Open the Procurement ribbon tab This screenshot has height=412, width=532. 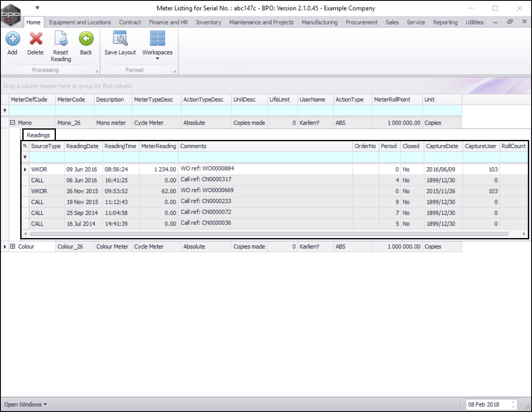[x=361, y=22]
